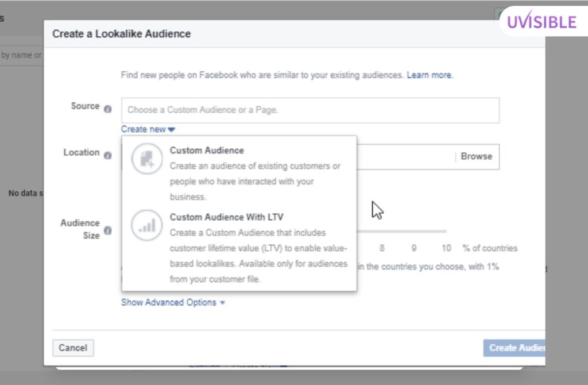Viewport: 588px width, 385px height.
Task: Expand Show Advanced Options
Action: coord(173,302)
